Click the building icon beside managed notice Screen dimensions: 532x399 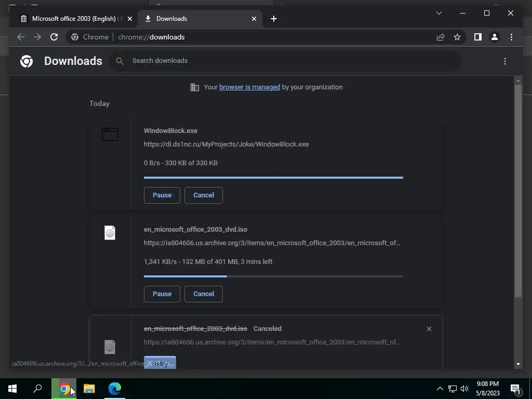(x=194, y=87)
